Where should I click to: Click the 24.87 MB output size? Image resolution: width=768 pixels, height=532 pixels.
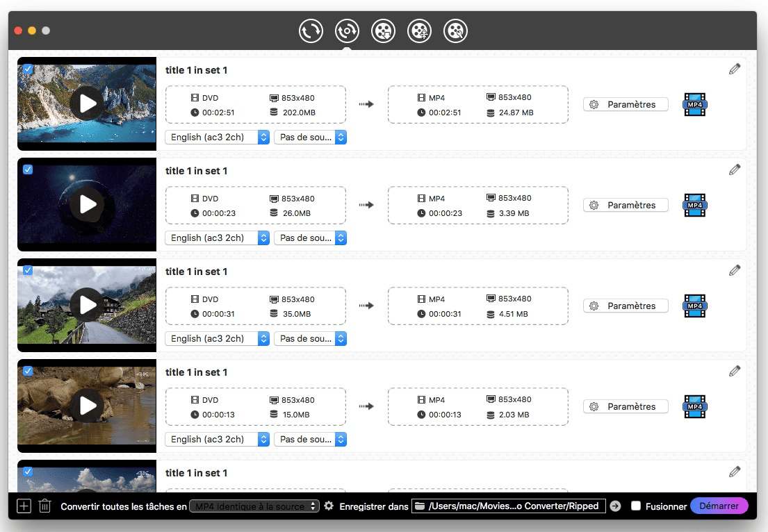point(516,113)
